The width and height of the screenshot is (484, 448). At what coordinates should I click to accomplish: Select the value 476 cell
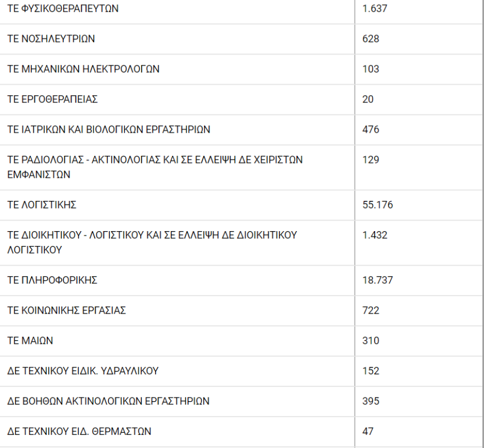(x=371, y=130)
